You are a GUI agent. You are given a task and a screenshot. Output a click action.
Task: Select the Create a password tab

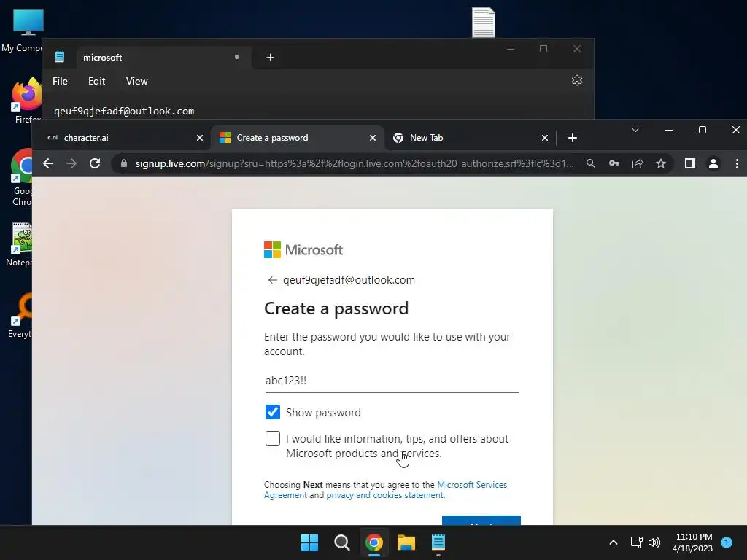pos(297,138)
